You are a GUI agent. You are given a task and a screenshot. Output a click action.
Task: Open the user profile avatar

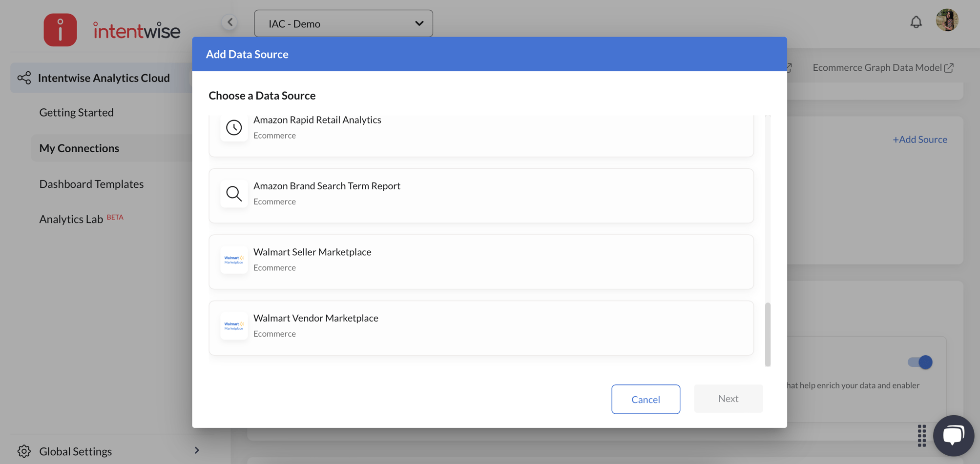(x=947, y=20)
